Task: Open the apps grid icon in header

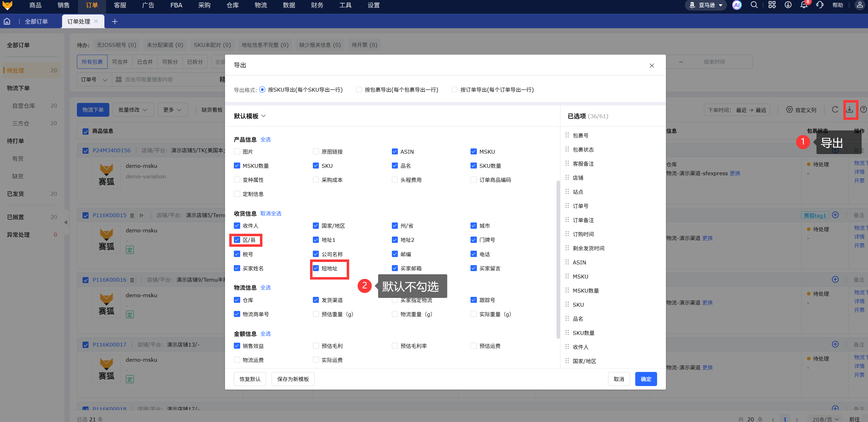Action: pyautogui.click(x=772, y=5)
